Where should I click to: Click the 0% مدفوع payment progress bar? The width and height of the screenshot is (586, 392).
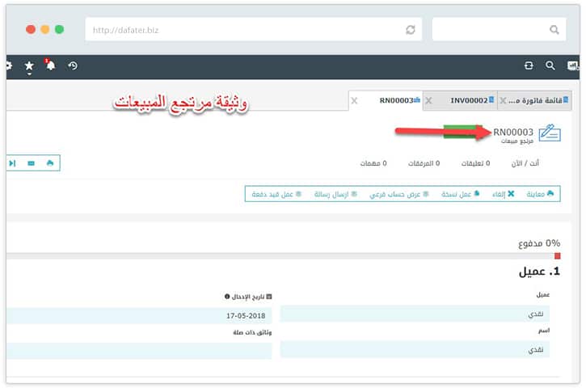coord(283,255)
